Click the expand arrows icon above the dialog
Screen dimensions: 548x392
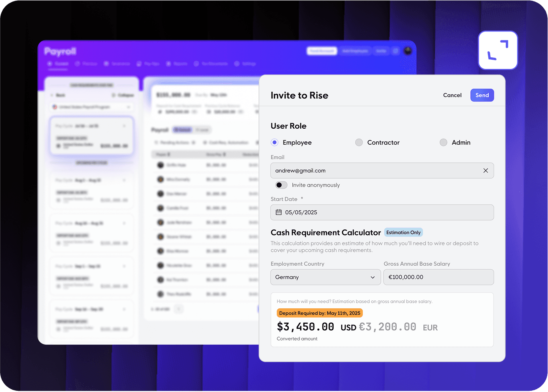tap(498, 50)
